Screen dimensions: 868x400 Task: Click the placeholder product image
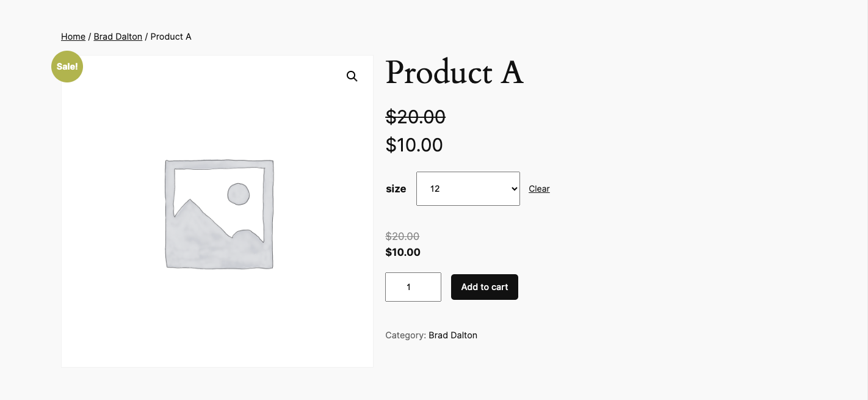tap(219, 213)
